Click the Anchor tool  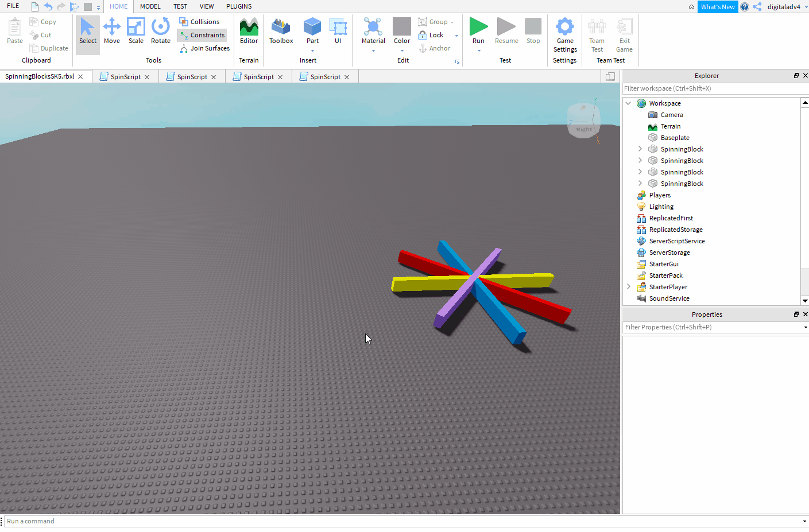pos(435,48)
